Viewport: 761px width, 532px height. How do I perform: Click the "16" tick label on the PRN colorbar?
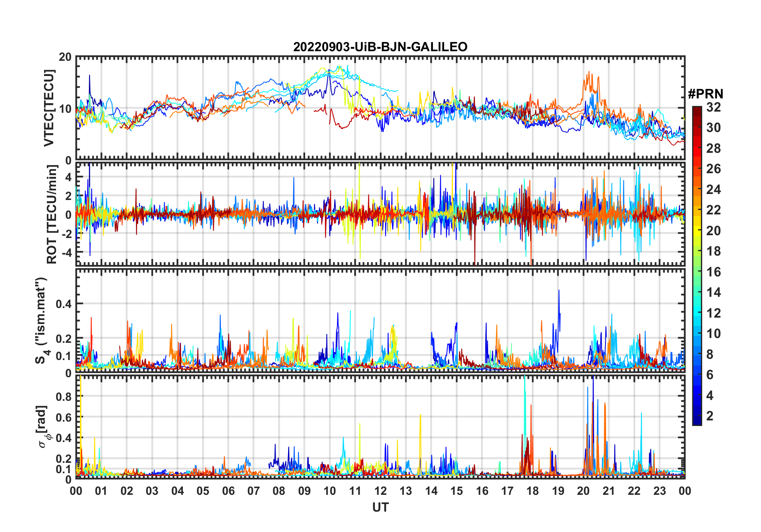(x=713, y=272)
